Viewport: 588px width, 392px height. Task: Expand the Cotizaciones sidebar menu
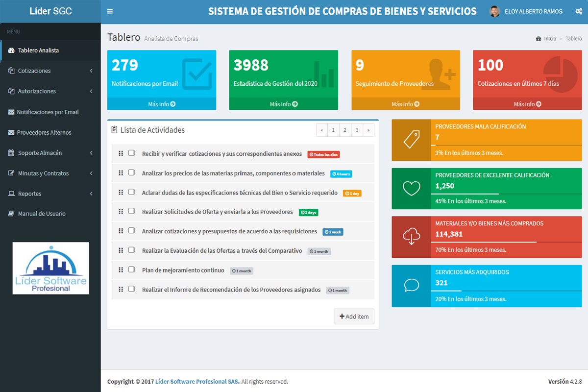click(x=50, y=71)
